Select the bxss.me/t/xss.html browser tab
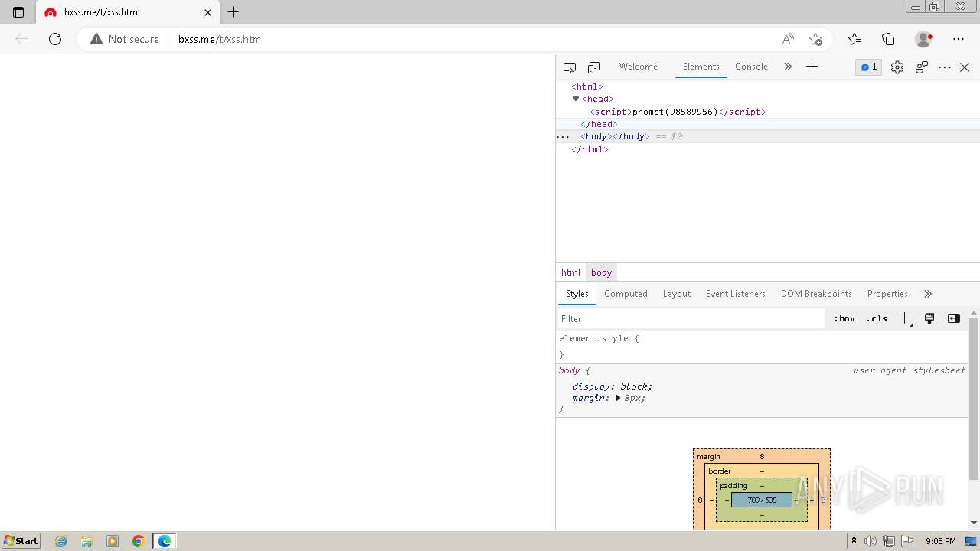Screen dimensions: 980x551 [x=128, y=13]
